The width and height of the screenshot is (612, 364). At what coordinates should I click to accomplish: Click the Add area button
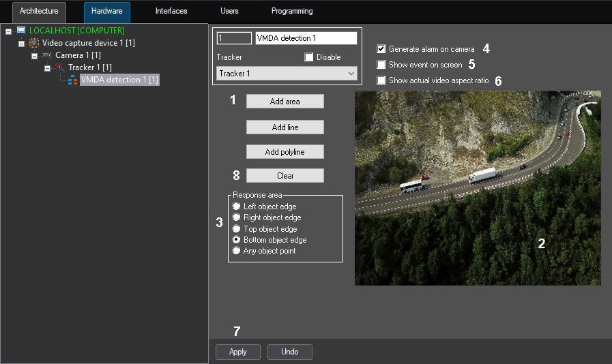point(285,102)
